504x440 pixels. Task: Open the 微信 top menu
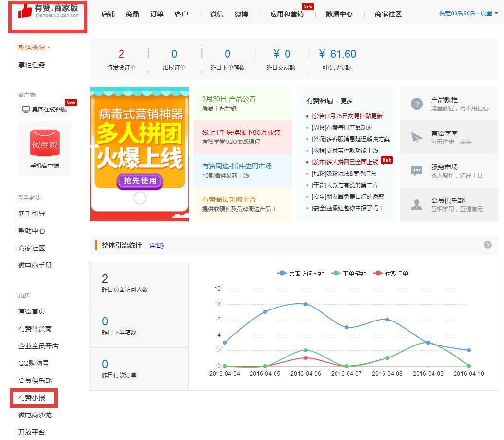217,14
